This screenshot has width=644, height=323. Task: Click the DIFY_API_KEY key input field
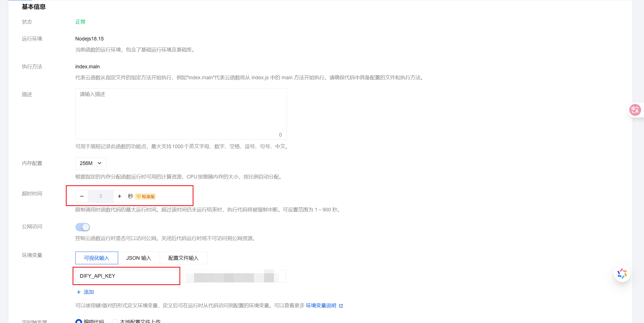127,276
